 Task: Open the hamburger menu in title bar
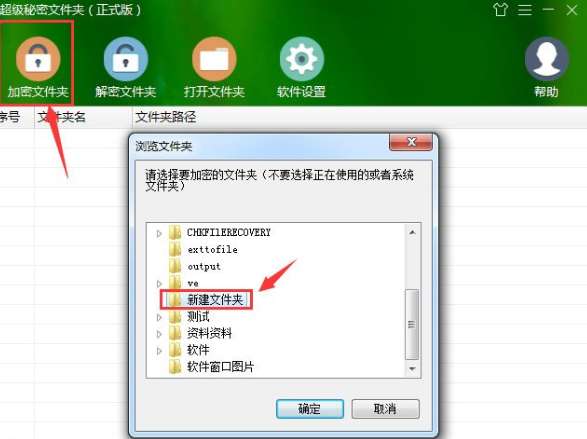pos(525,10)
